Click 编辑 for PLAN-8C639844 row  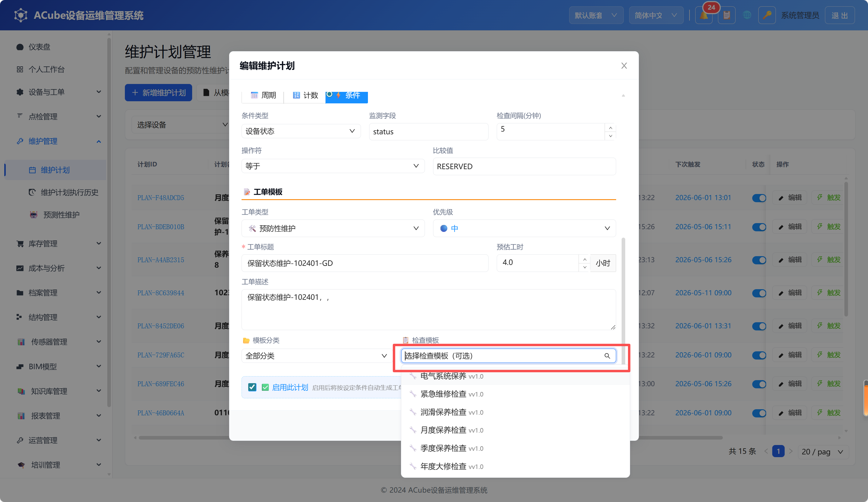pyautogui.click(x=790, y=293)
